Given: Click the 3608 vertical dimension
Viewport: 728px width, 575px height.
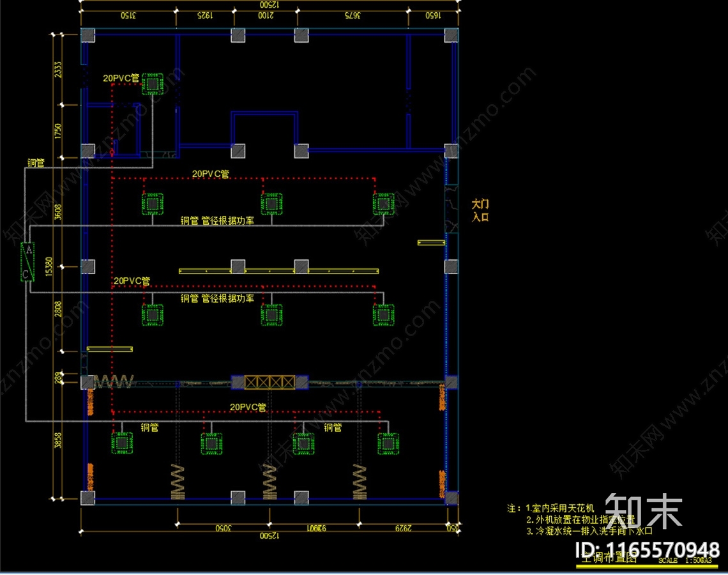Looking at the screenshot, I should point(57,212).
